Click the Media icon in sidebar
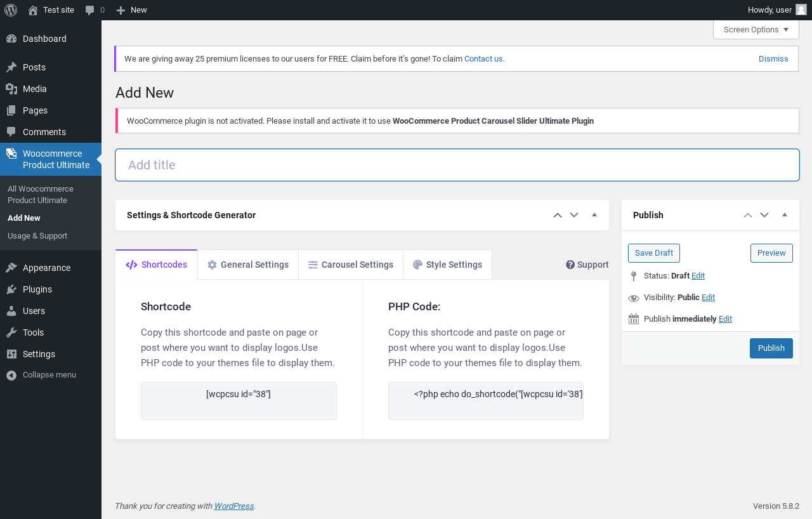 pyautogui.click(x=11, y=89)
